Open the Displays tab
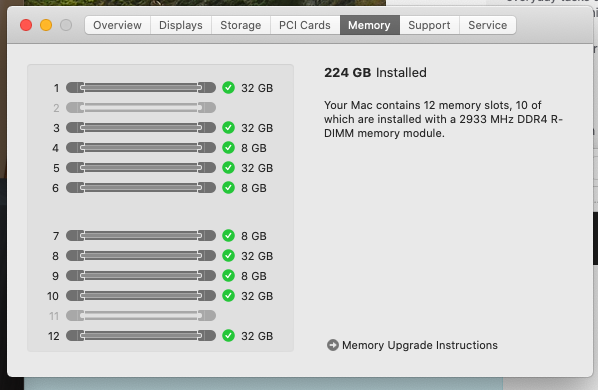The height and width of the screenshot is (390, 598). pos(181,25)
